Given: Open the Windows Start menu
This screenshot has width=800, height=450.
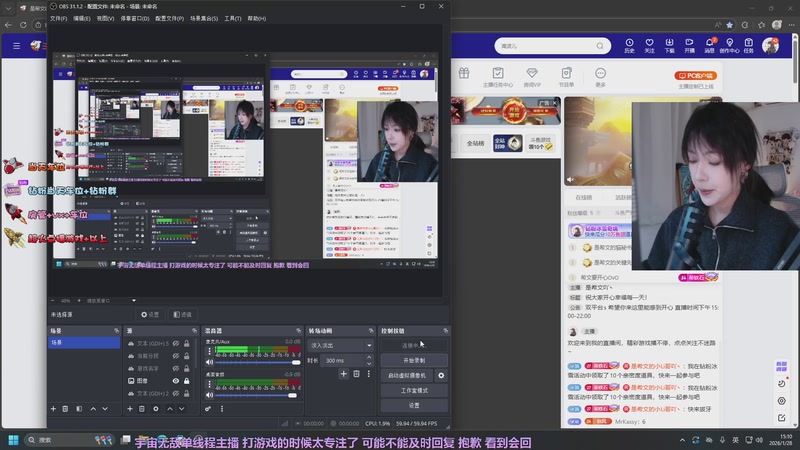Looking at the screenshot, I should (x=14, y=440).
